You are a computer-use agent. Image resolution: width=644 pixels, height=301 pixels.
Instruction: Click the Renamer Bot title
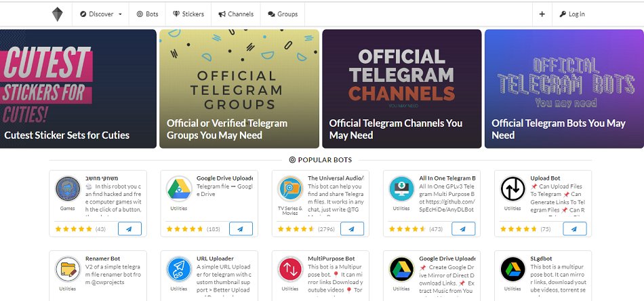click(x=102, y=259)
